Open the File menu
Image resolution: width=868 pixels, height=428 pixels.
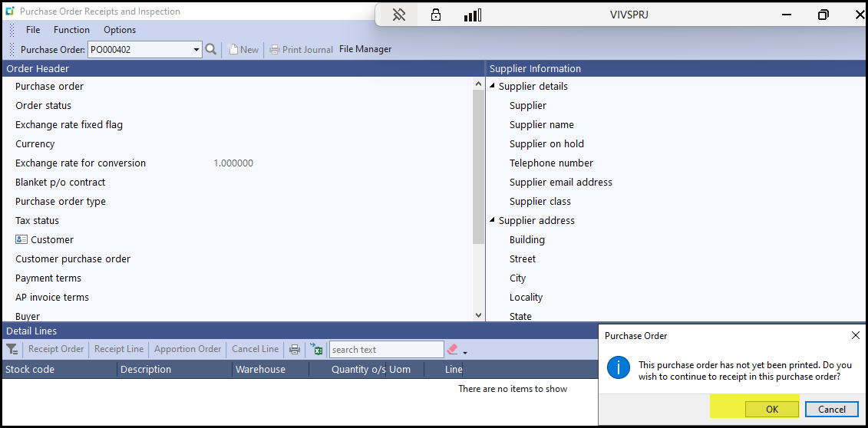(x=33, y=30)
